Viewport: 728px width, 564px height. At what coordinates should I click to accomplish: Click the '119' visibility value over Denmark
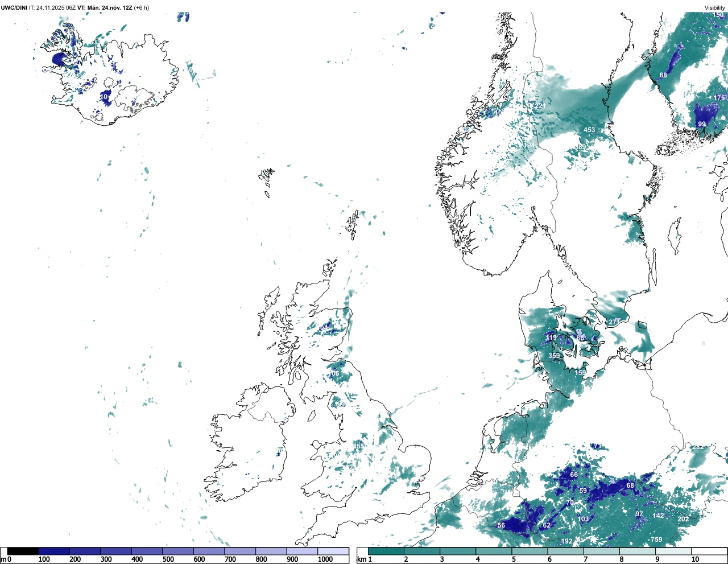point(551,337)
